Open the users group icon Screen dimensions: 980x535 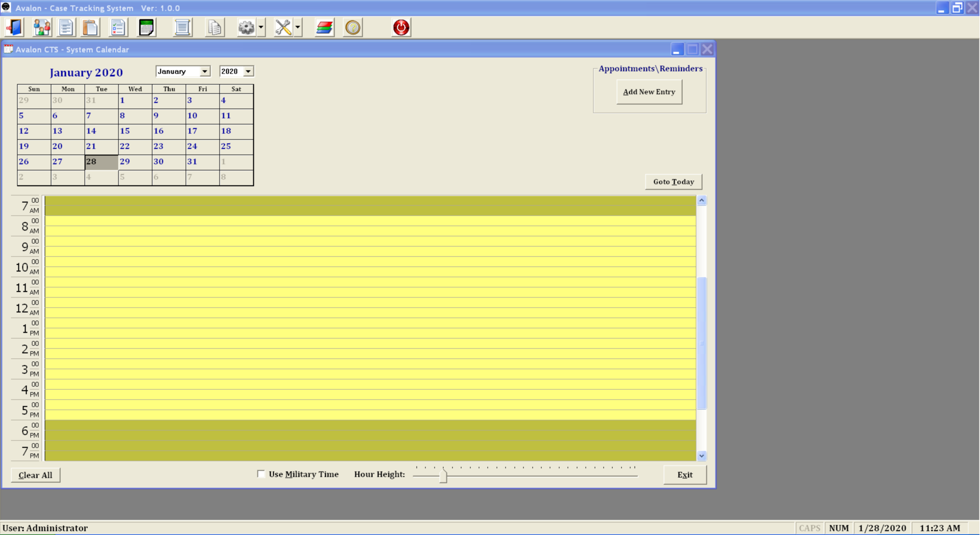(42, 28)
